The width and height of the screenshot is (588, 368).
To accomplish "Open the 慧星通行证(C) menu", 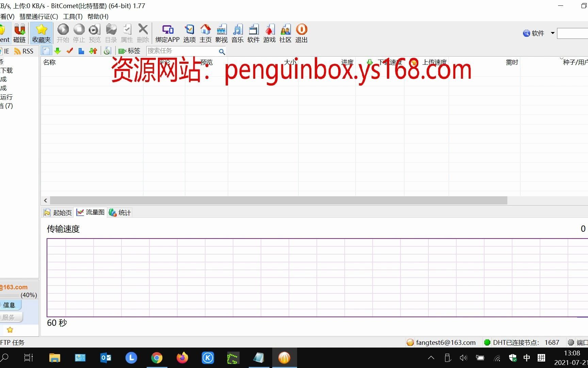I will tap(38, 16).
